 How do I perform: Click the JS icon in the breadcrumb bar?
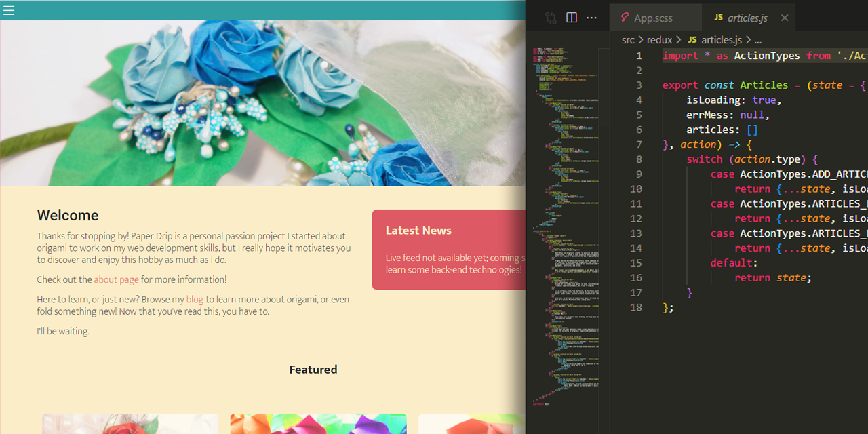[692, 39]
